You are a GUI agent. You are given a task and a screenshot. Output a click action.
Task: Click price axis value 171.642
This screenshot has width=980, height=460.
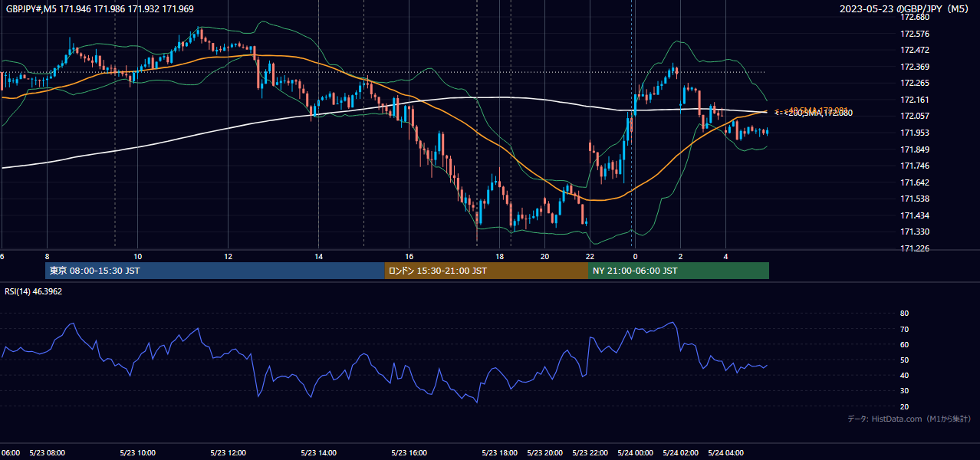(x=916, y=182)
